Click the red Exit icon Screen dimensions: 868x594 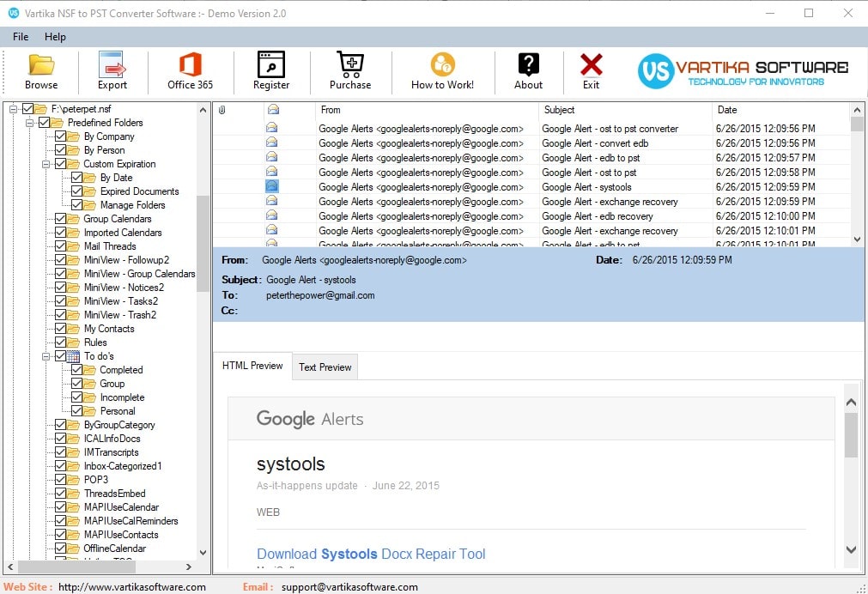[x=591, y=66]
